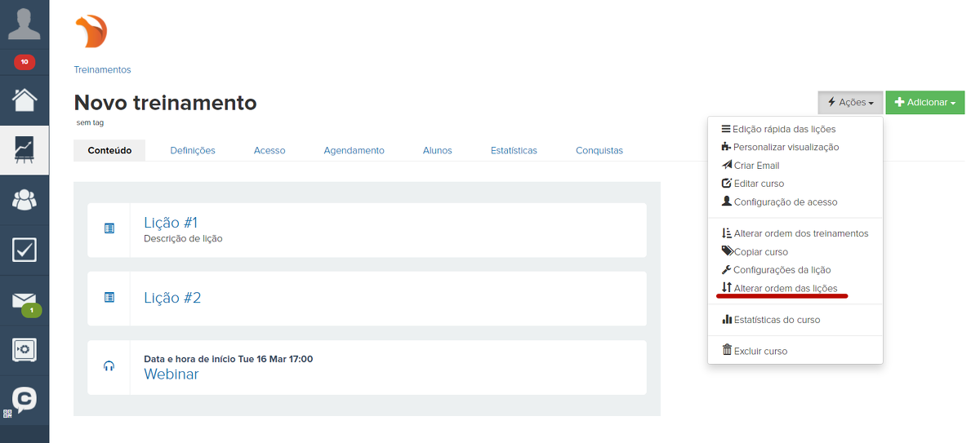Open the user profile avatar icon
980x443 pixels.
click(x=24, y=23)
